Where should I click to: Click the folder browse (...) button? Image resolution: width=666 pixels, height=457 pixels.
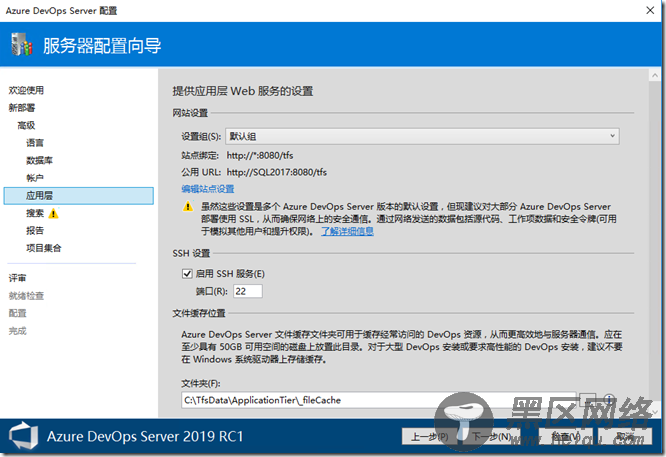(x=588, y=400)
